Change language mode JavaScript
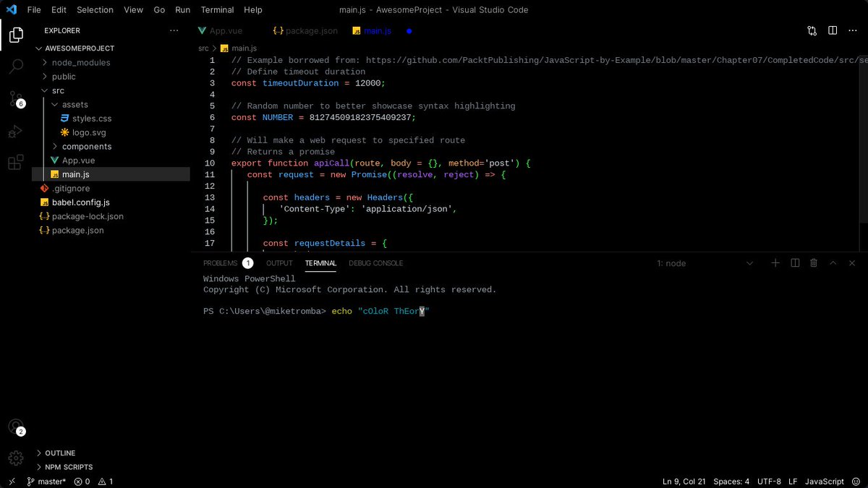This screenshot has height=488, width=868. (825, 481)
